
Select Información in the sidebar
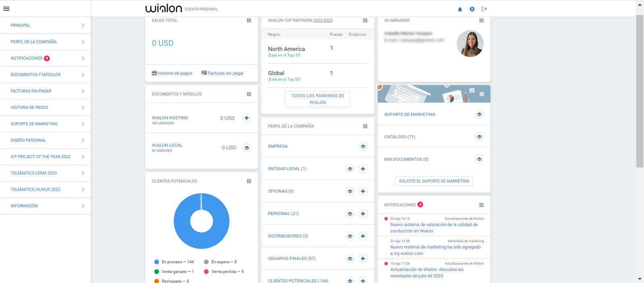tap(45, 206)
